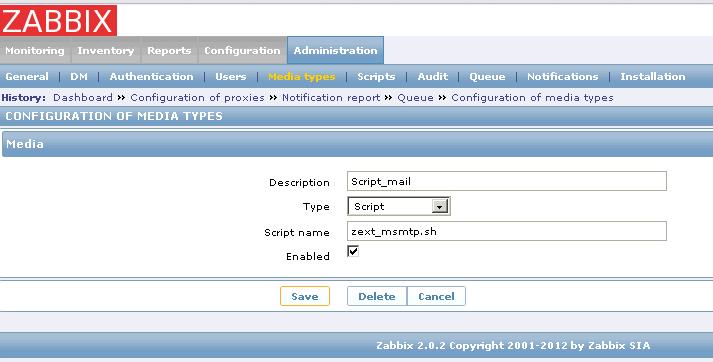Click the ZABBIX logo
This screenshot has width=713, height=362.
tap(58, 20)
